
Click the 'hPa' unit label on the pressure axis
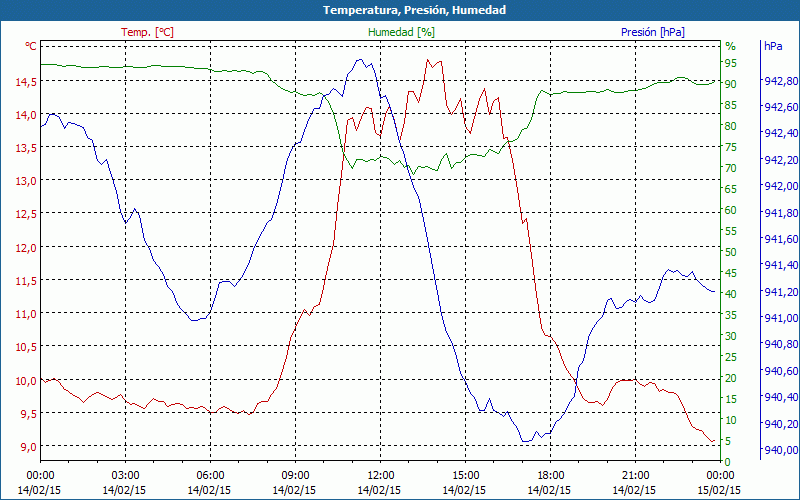click(x=773, y=46)
